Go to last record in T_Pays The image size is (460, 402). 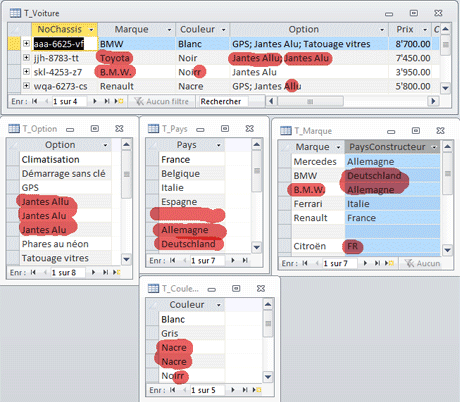245,260
